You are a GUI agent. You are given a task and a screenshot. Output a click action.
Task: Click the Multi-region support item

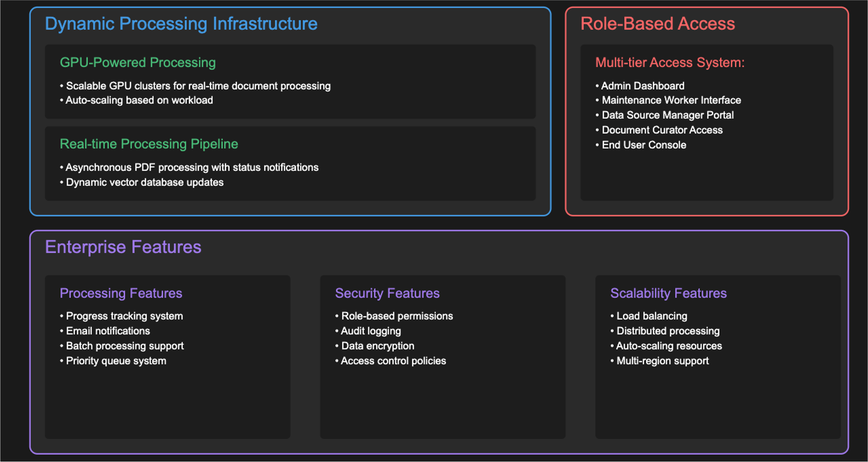[662, 361]
